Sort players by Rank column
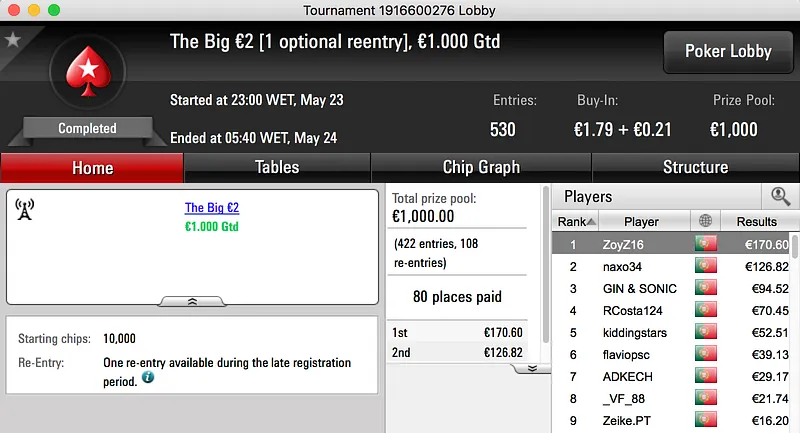 577,221
